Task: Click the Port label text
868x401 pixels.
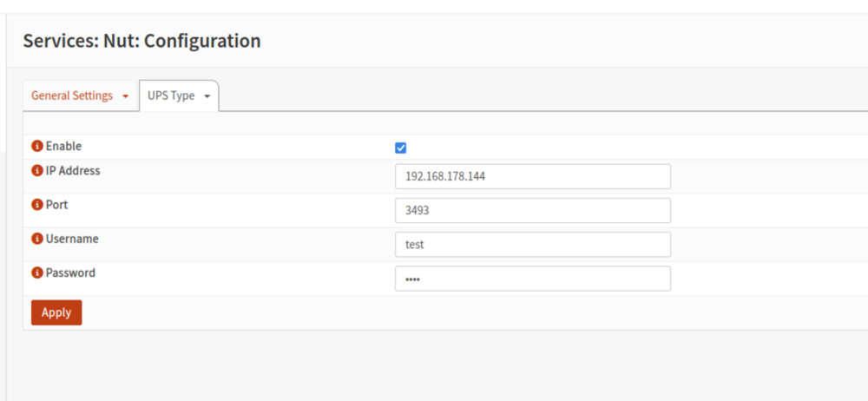Action: click(x=57, y=204)
